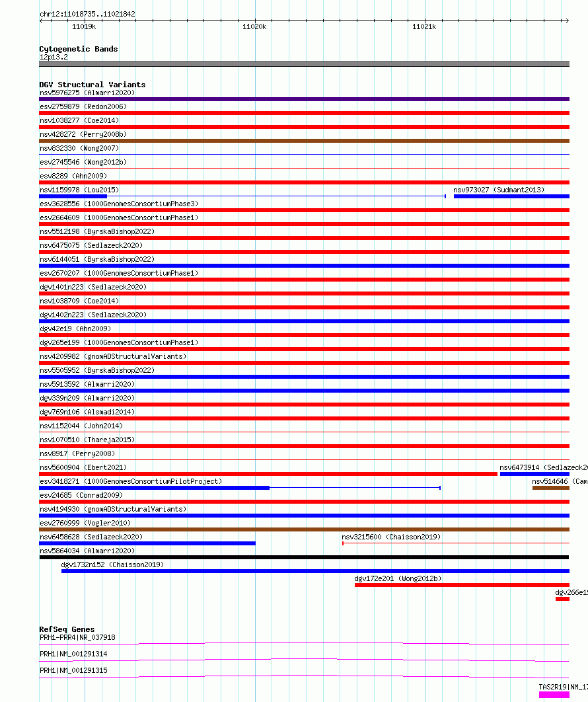Click nsv1038709 (Coe2014) label
This screenshot has height=702, width=588.
pyautogui.click(x=79, y=301)
